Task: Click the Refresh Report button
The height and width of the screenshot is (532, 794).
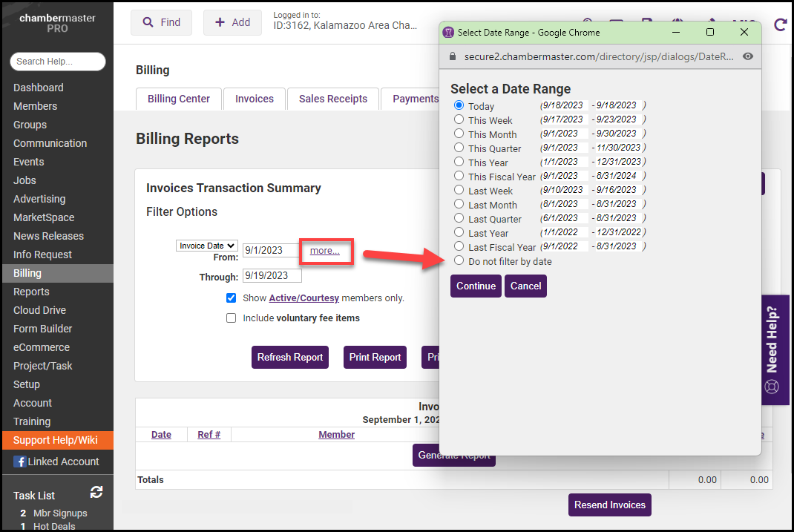Action: [289, 357]
